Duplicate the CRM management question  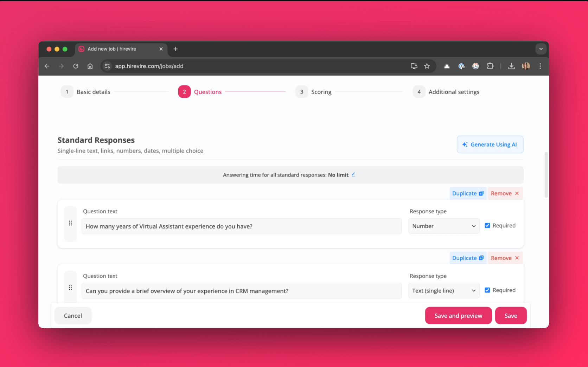point(468,258)
